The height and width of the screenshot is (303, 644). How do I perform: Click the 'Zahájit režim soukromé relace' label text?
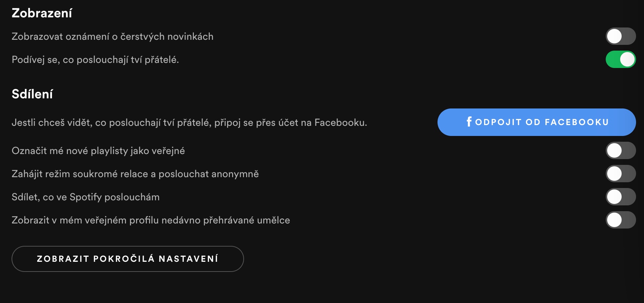[135, 174]
